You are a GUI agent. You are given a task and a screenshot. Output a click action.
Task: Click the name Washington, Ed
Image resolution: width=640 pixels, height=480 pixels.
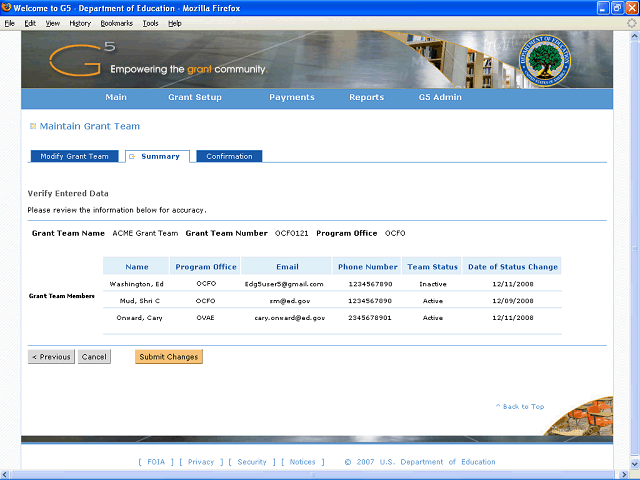(x=136, y=284)
